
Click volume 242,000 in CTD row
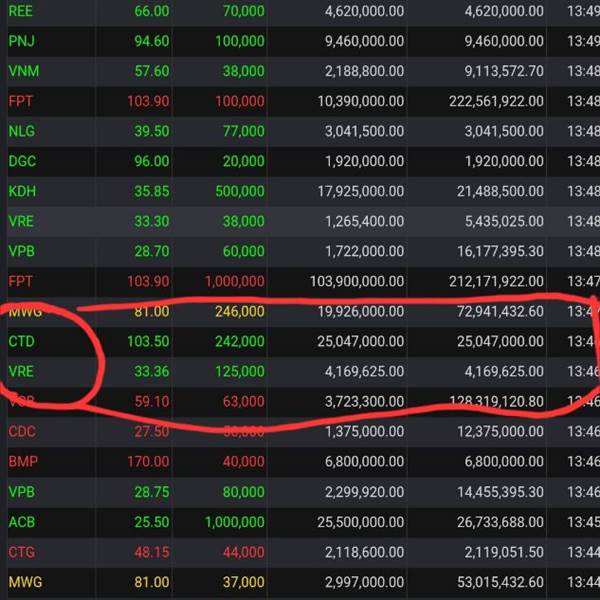(240, 341)
